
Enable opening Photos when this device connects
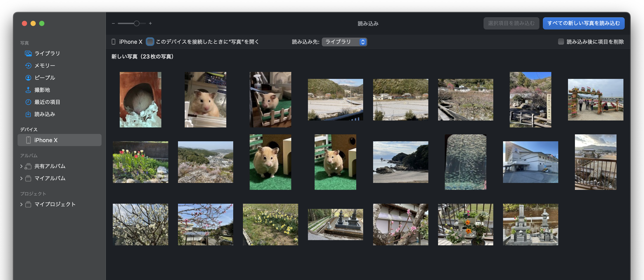(x=150, y=42)
